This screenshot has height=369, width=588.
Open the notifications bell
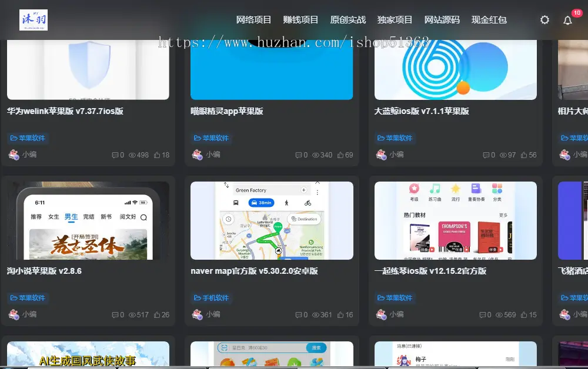(x=568, y=20)
